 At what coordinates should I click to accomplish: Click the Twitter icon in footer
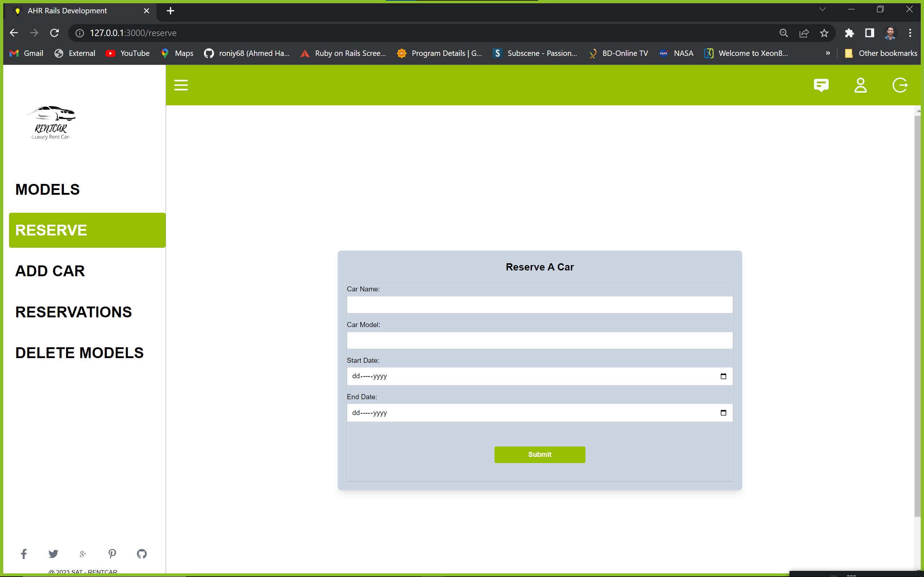[53, 554]
